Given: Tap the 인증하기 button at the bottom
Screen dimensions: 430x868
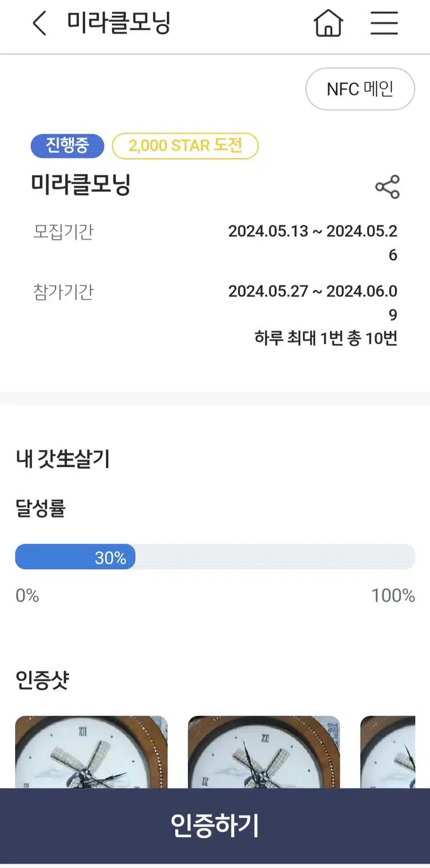Looking at the screenshot, I should [215, 826].
